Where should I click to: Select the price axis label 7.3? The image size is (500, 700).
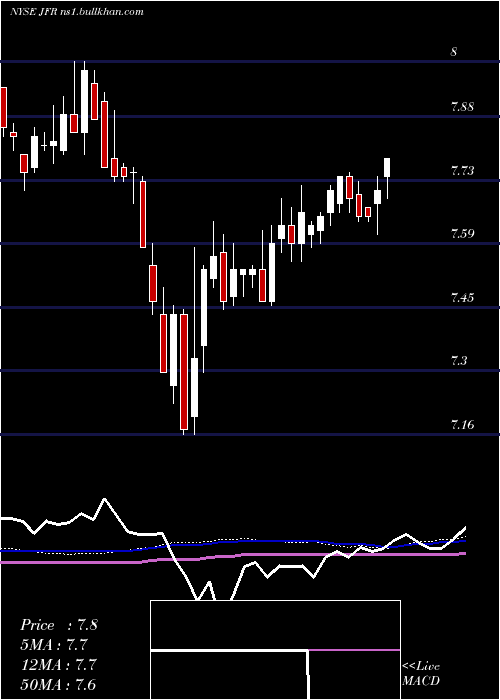pyautogui.click(x=459, y=360)
